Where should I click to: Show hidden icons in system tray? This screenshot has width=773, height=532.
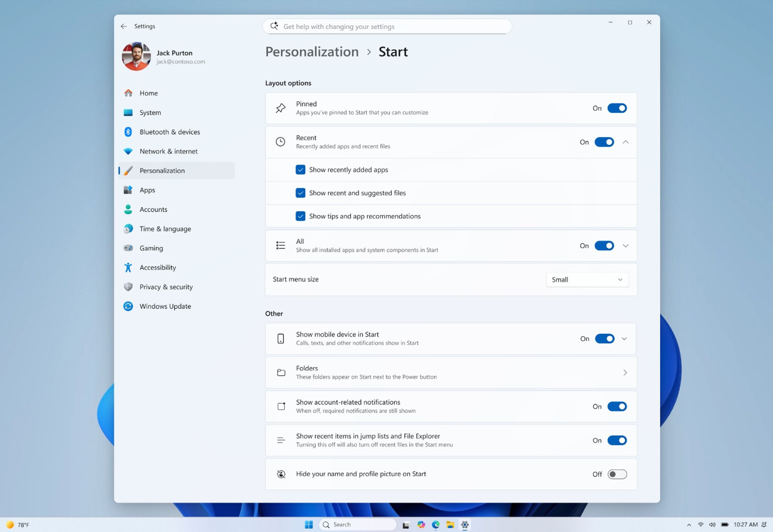pyautogui.click(x=689, y=525)
